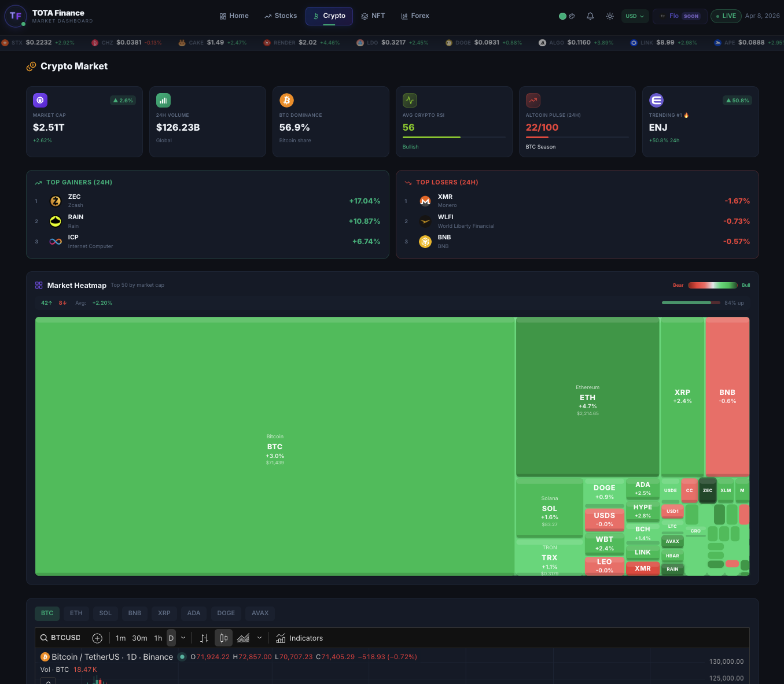Click the ETH tile in the heatmap

coord(587,397)
